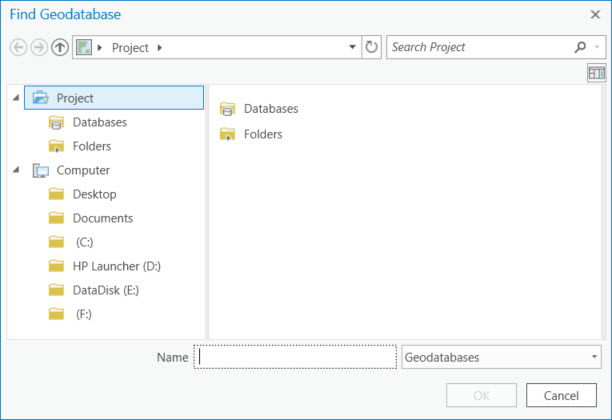612x420 pixels.
Task: Close the Find Geodatabase dialog
Action: pyautogui.click(x=595, y=14)
